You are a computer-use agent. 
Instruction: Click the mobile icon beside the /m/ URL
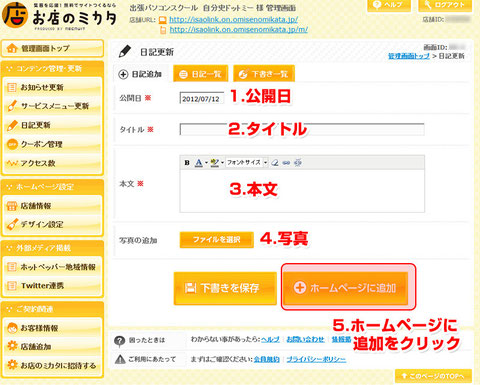click(163, 30)
